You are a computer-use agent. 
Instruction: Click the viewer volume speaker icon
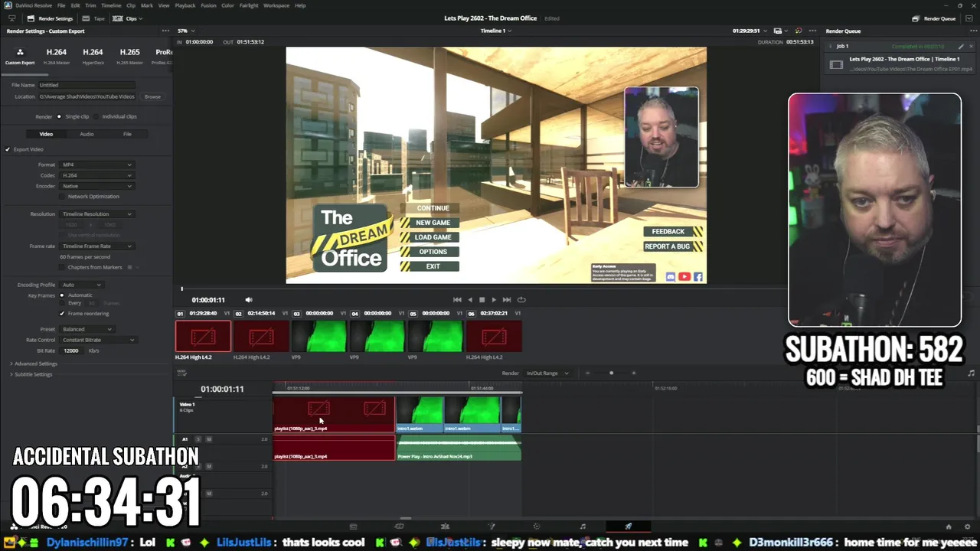click(x=248, y=300)
